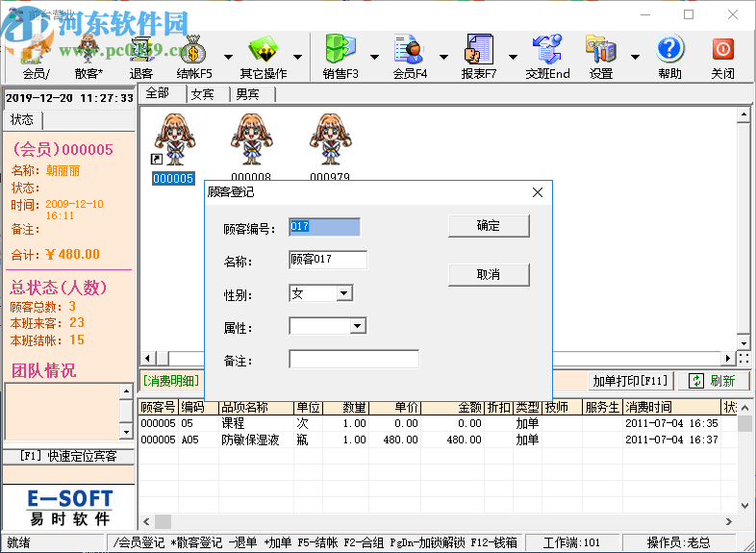The height and width of the screenshot is (553, 756).
Task: Select guest avatar 000979
Action: 330,147
